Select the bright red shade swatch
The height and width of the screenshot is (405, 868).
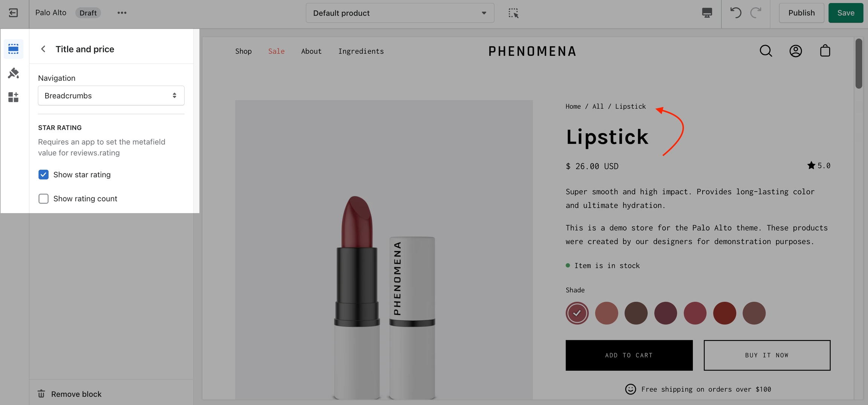(724, 313)
